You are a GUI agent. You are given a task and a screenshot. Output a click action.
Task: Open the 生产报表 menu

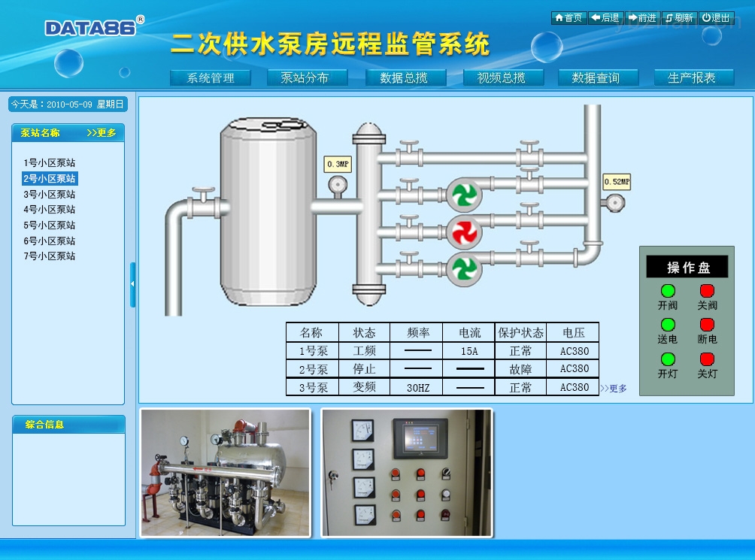coord(694,78)
